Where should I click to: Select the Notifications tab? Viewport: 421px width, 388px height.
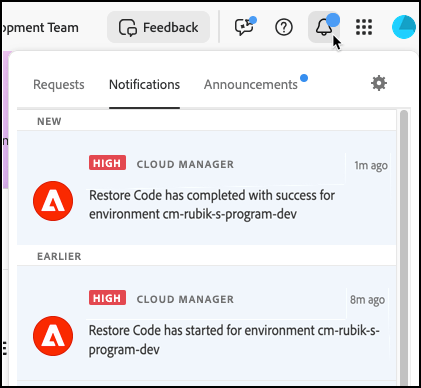(x=144, y=85)
